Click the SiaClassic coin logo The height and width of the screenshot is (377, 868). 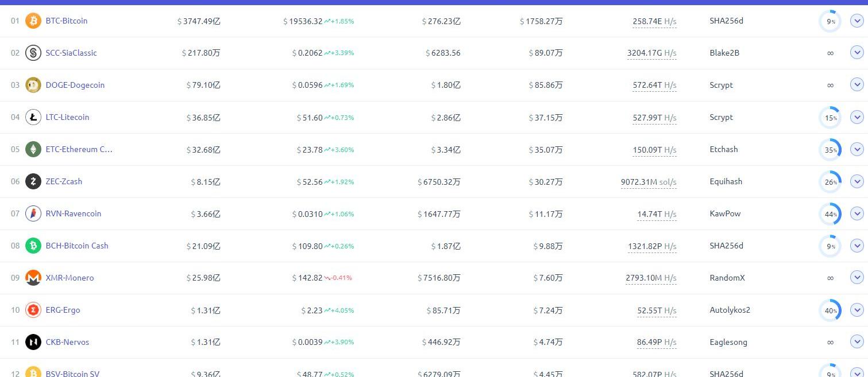(x=33, y=53)
